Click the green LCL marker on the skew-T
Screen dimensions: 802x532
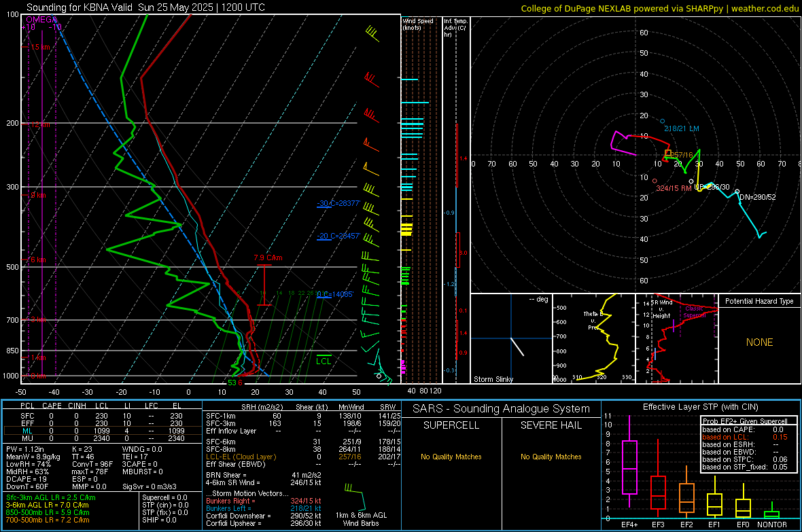pos(324,361)
